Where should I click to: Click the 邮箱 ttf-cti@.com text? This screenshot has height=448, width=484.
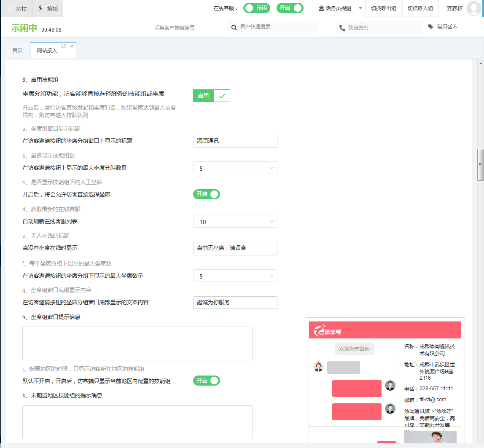click(x=425, y=400)
